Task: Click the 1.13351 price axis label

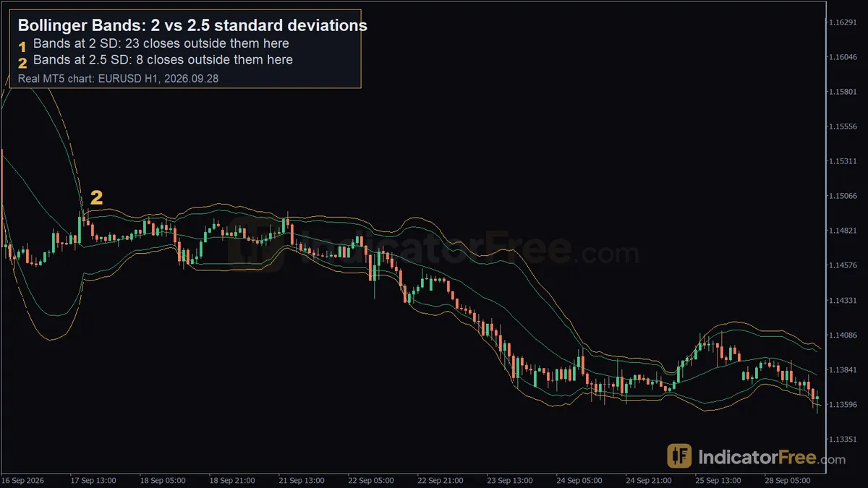Action: click(843, 439)
